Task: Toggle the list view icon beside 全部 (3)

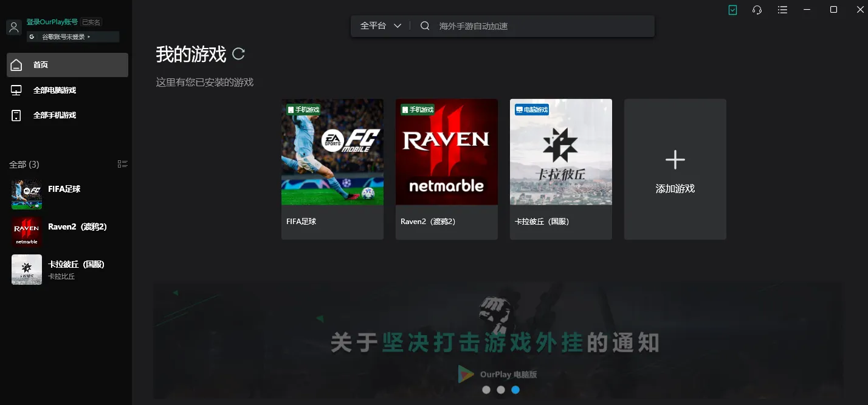Action: tap(122, 164)
